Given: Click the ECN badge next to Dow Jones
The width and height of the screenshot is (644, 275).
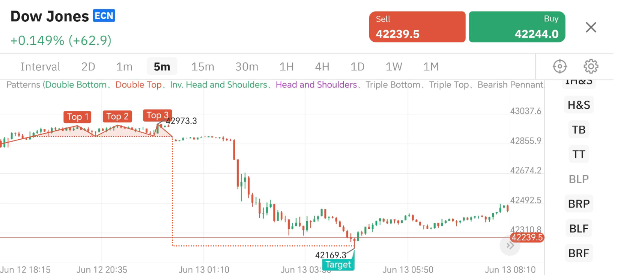Looking at the screenshot, I should click(104, 16).
